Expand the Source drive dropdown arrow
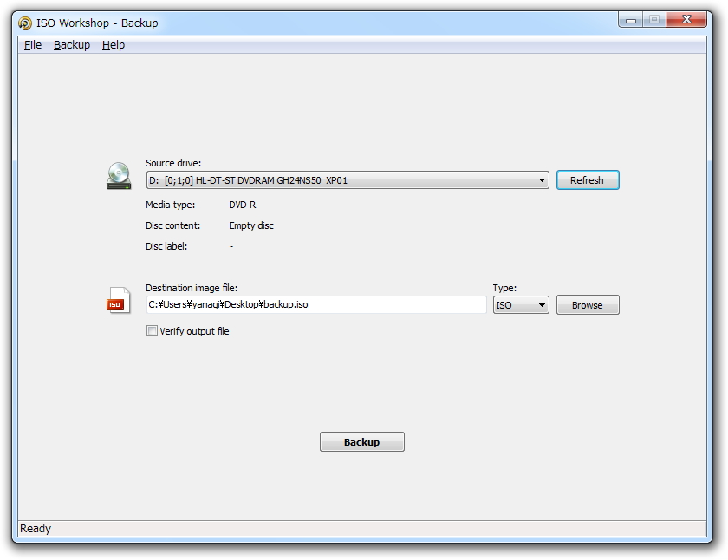The height and width of the screenshot is (560, 728). pyautogui.click(x=542, y=180)
